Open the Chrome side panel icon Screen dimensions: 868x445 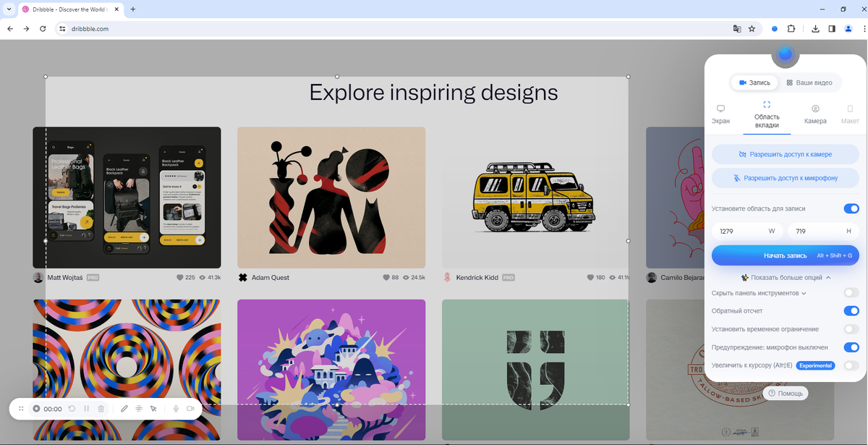click(832, 29)
